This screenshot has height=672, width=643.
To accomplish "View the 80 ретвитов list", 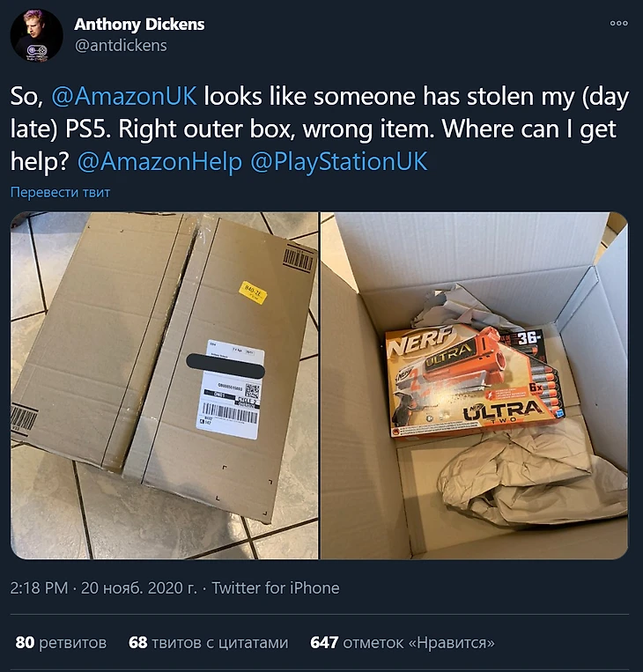I will pyautogui.click(x=61, y=642).
